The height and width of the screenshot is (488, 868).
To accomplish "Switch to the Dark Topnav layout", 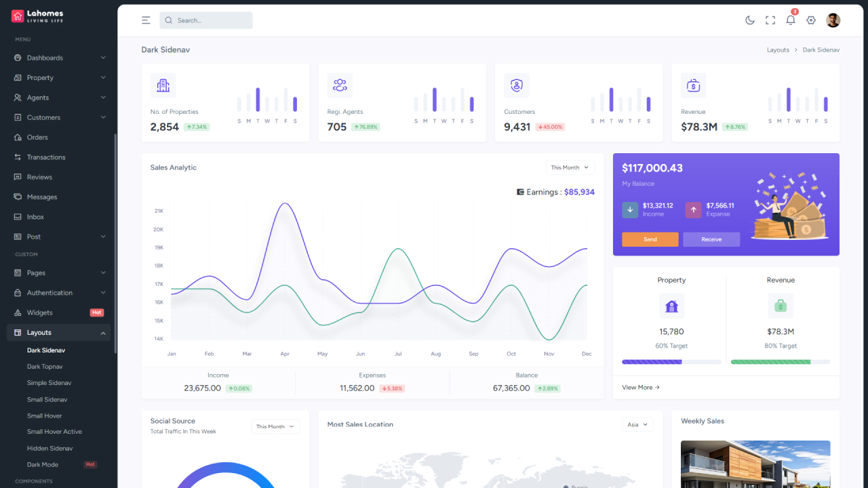I will (x=46, y=366).
